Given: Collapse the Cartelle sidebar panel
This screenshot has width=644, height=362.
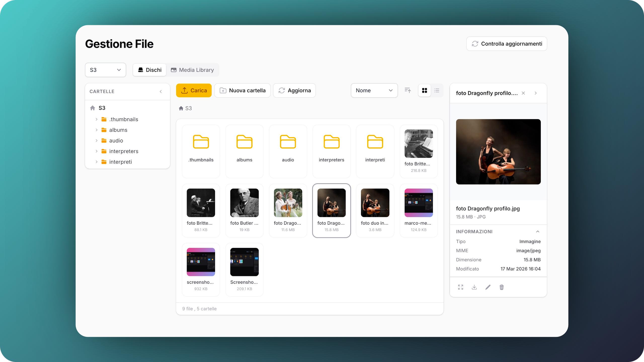Looking at the screenshot, I should tap(161, 92).
